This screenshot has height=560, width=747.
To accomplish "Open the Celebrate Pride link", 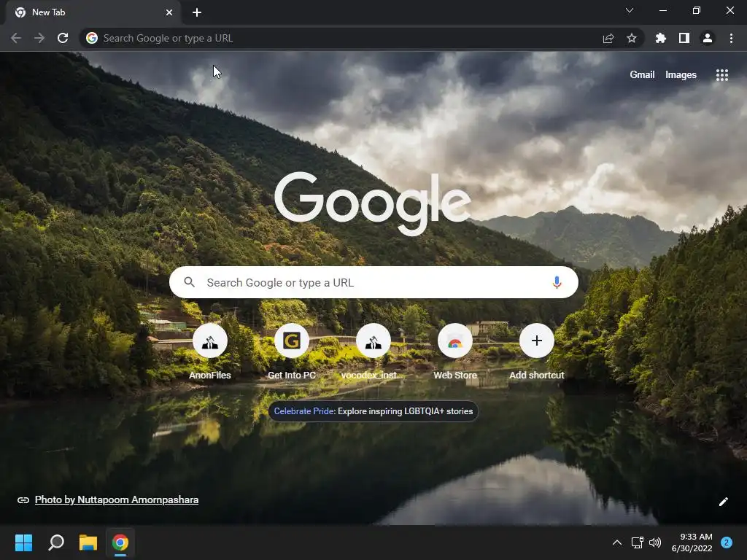I will pyautogui.click(x=373, y=411).
